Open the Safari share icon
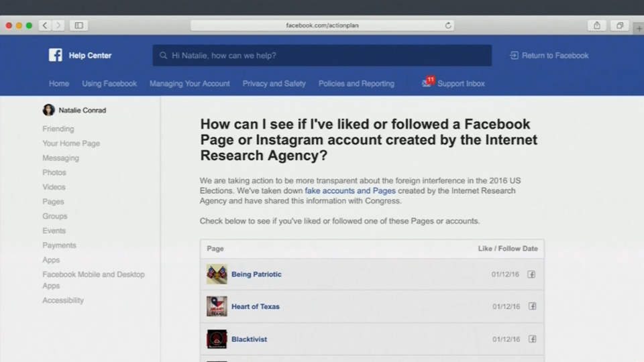This screenshot has height=362, width=644. [x=597, y=25]
